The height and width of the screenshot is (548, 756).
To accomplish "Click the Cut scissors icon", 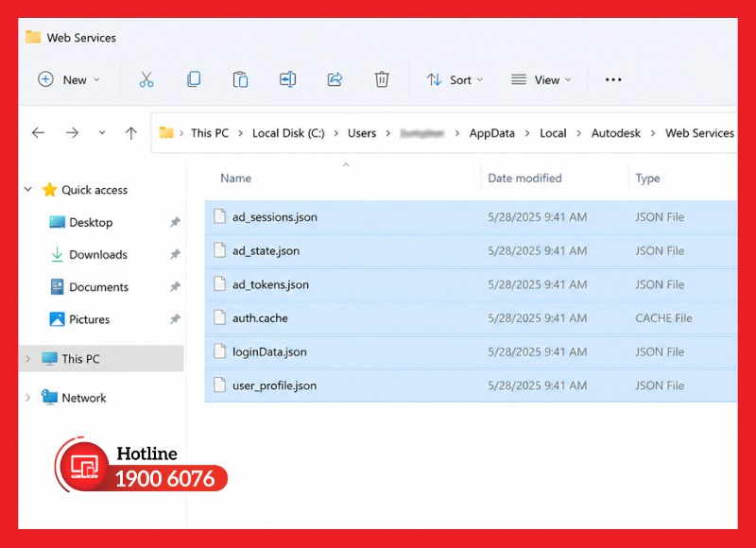I will 146,79.
